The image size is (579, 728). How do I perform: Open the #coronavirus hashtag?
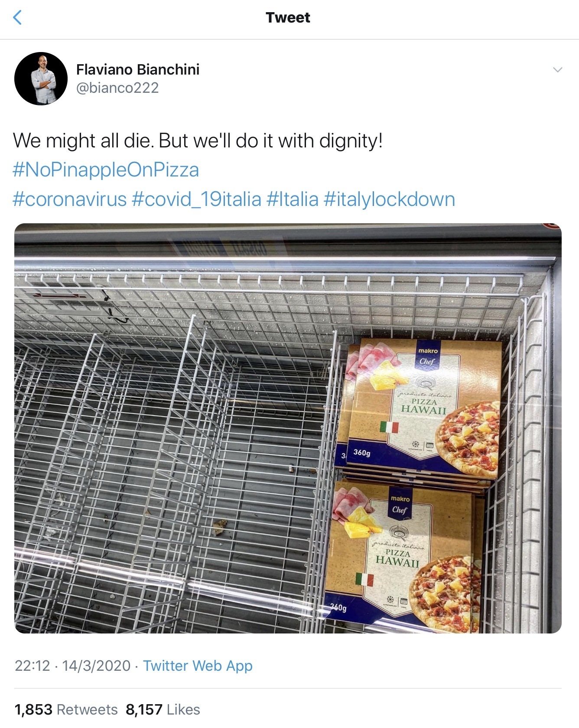click(70, 199)
